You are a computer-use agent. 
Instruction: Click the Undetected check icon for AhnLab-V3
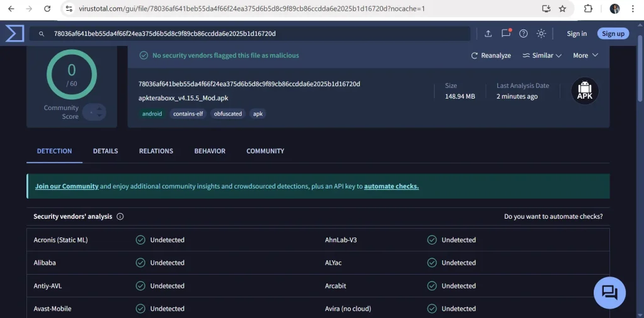(431, 239)
